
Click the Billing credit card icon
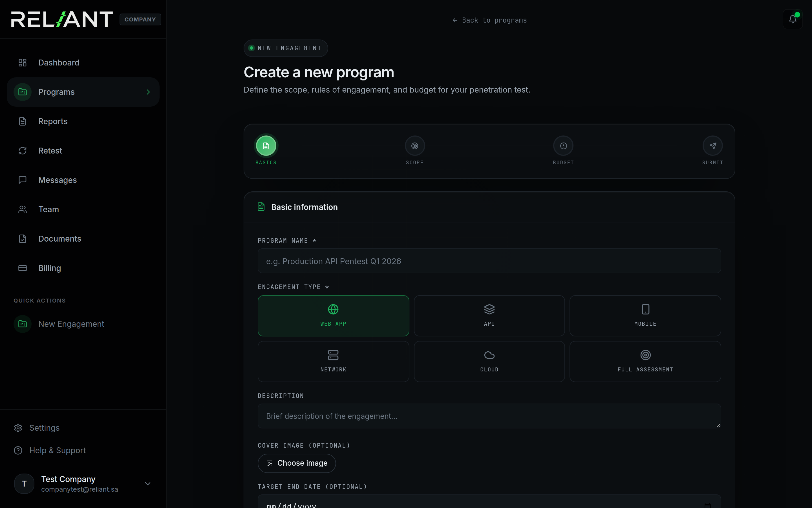[x=23, y=268]
